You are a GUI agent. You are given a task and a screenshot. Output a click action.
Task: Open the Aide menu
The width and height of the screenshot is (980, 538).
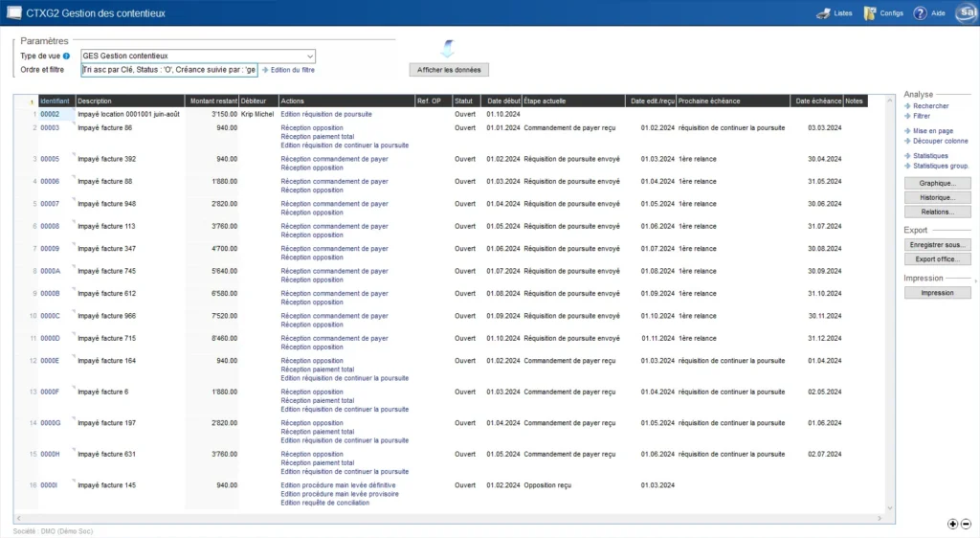(938, 13)
